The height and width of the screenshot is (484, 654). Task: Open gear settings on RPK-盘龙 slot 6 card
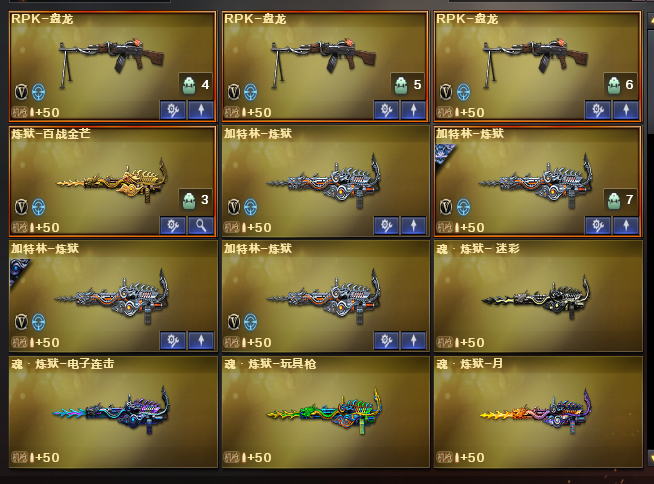tap(598, 110)
